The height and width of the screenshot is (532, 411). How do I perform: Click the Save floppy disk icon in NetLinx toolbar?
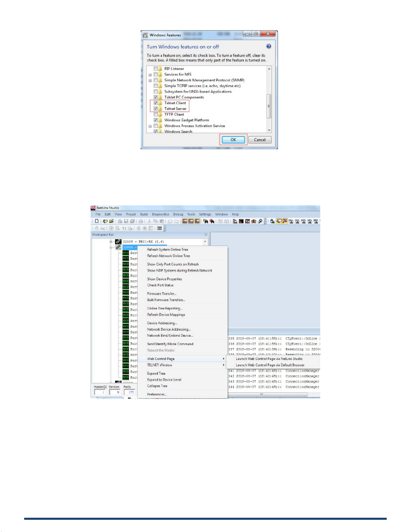[126, 221]
